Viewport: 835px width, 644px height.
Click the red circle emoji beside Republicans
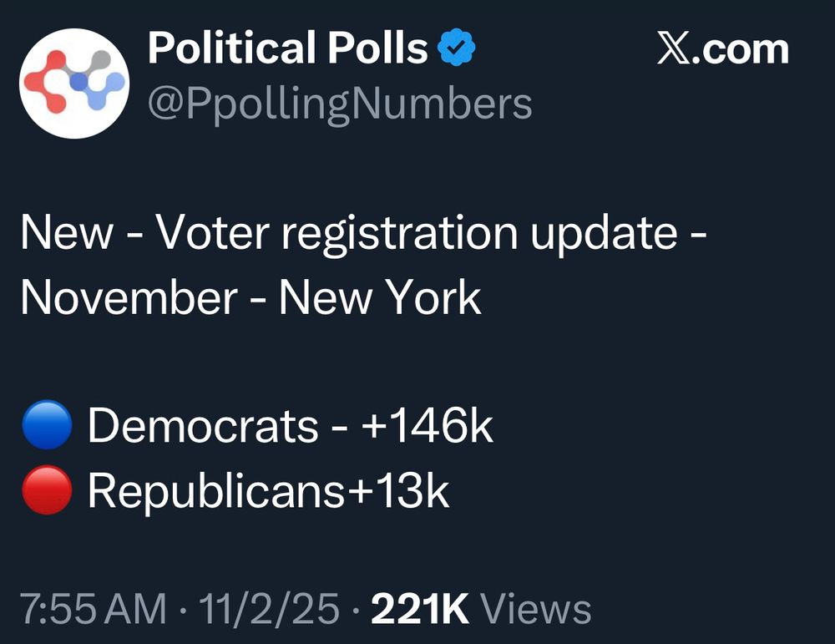point(47,489)
